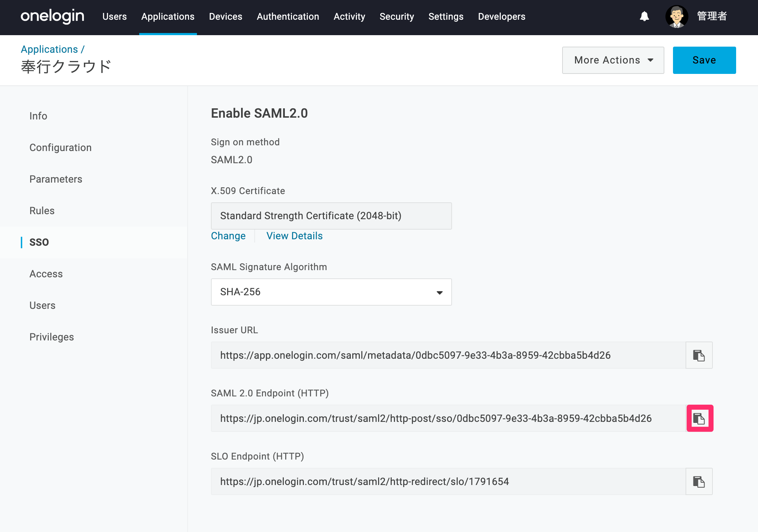
Task: Click the SAML 2.0 Endpoint URL field
Action: pyautogui.click(x=448, y=418)
